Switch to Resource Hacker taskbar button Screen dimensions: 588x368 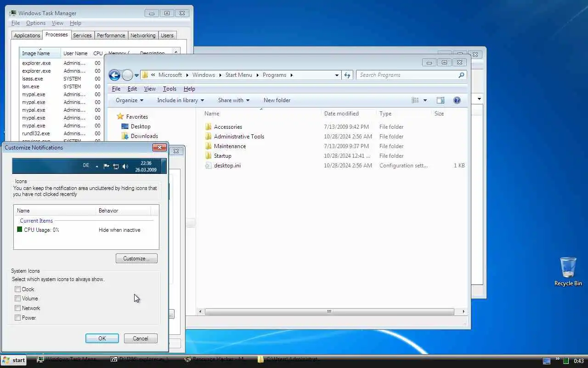coord(216,360)
